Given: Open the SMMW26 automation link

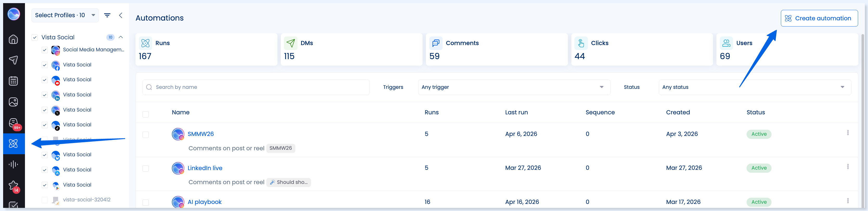Looking at the screenshot, I should 200,134.
